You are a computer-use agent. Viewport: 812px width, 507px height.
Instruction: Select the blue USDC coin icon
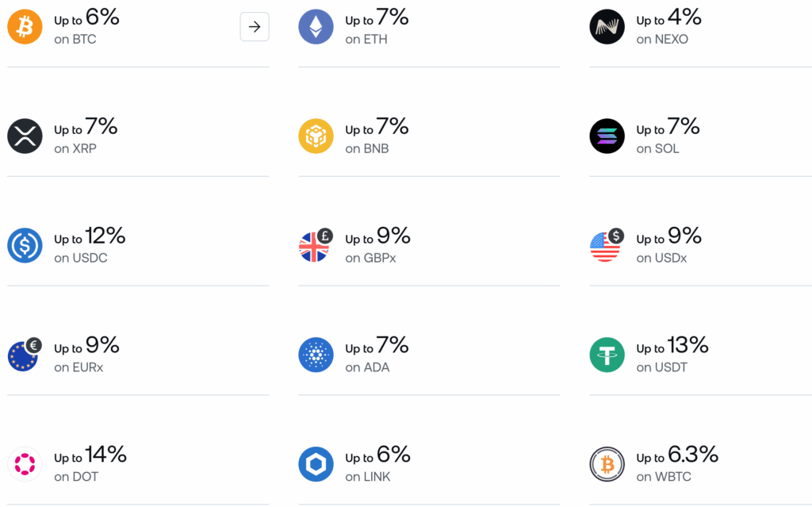(25, 246)
